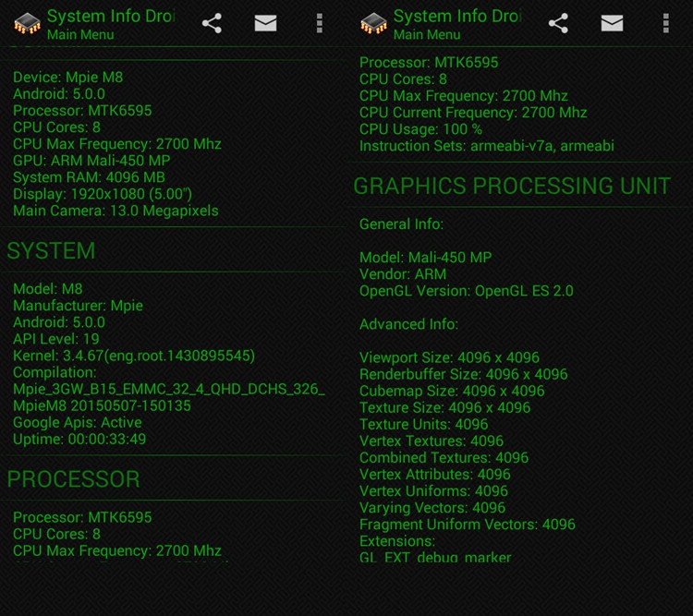Tap the Kernel version line
The image size is (693, 616).
(134, 356)
